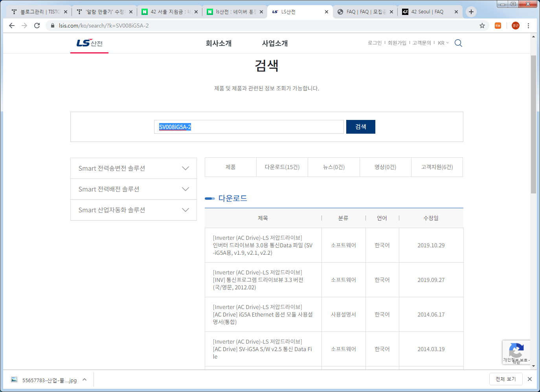Click the 전체 보기 downloads button
The height and width of the screenshot is (392, 540).
click(506, 379)
